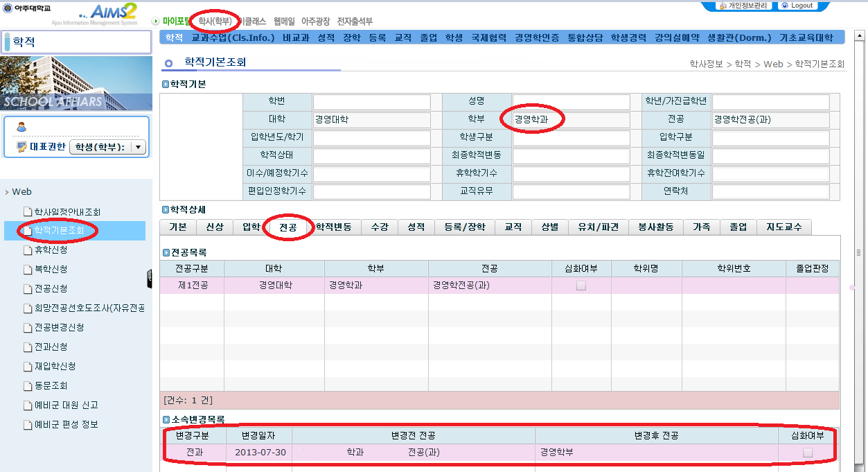Open the 성적 menu in blue navigation bar

pyautogui.click(x=326, y=37)
